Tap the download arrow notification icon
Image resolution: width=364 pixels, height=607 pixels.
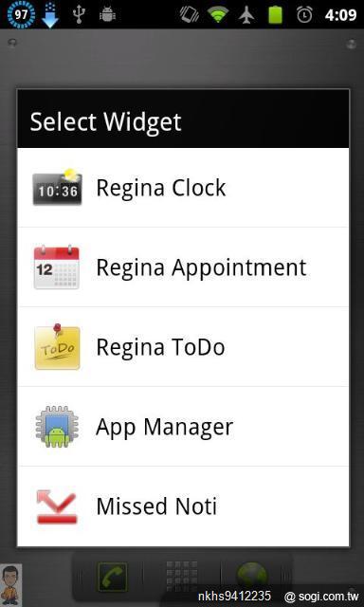pos(50,15)
